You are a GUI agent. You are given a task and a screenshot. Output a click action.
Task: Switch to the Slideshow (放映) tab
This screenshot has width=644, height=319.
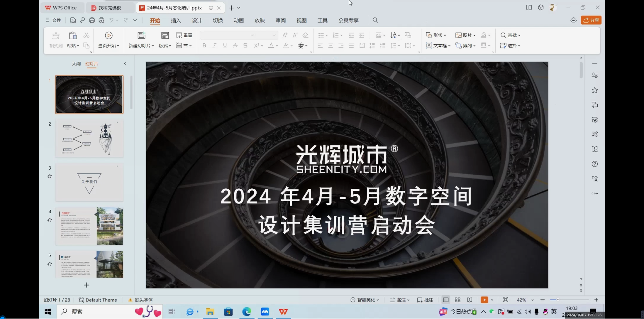click(x=260, y=20)
